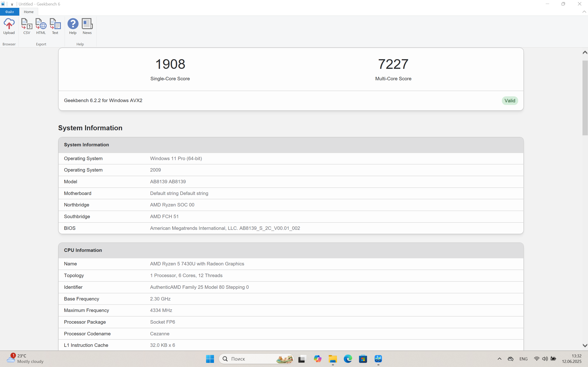Click the Valid status badge
This screenshot has height=367, width=588.
click(509, 101)
